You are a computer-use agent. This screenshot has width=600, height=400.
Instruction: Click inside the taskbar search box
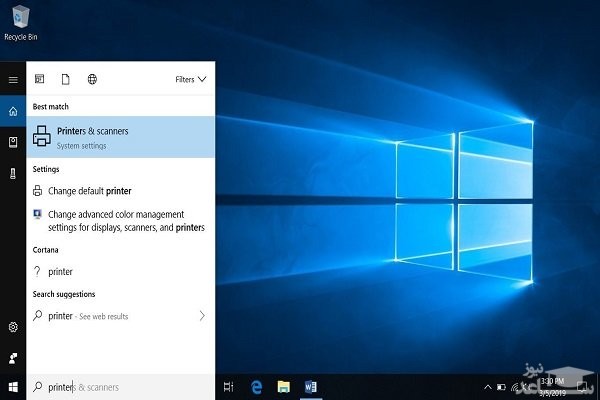point(120,386)
